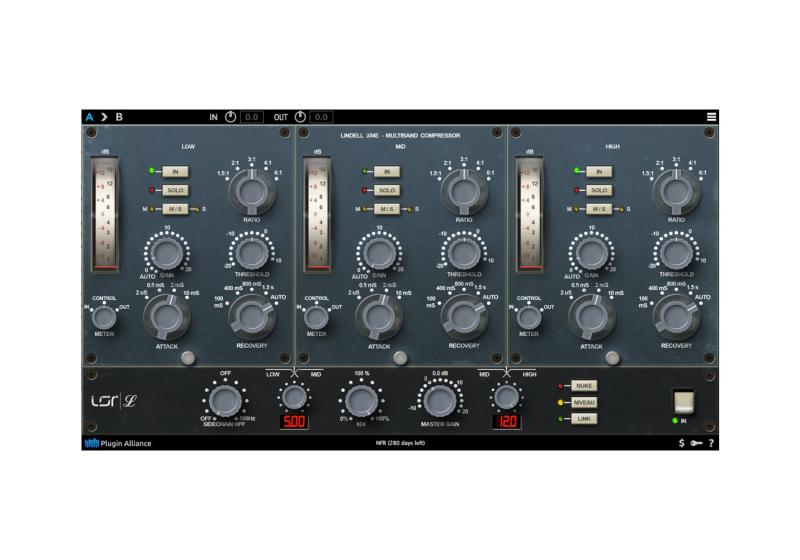This screenshot has width=800, height=560.
Task: Click the MASTER GAIN knob
Action: 440,401
